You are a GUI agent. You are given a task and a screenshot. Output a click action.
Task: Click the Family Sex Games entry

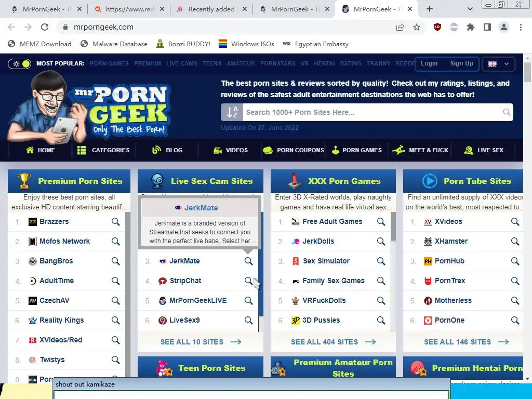[333, 281]
